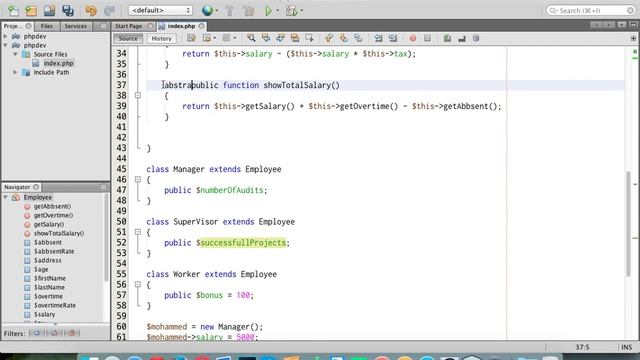Open the Run Project dropdown arrow

point(278,11)
